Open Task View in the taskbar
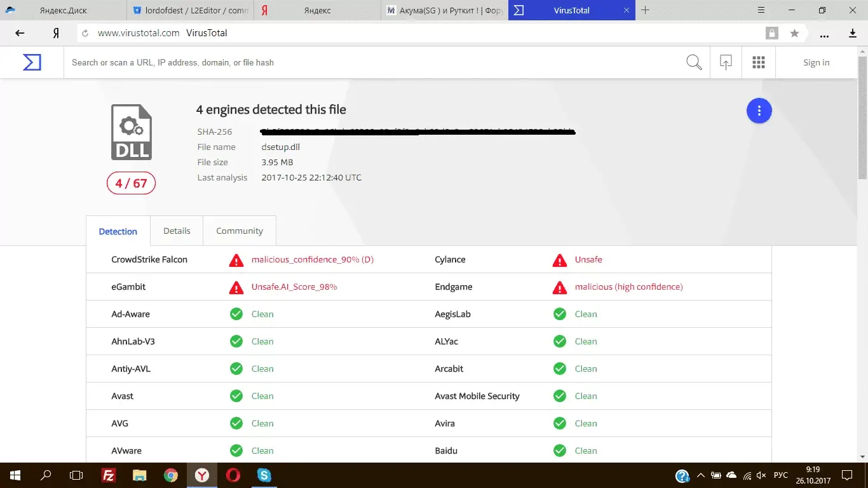The width and height of the screenshot is (868, 488). pos(76,475)
